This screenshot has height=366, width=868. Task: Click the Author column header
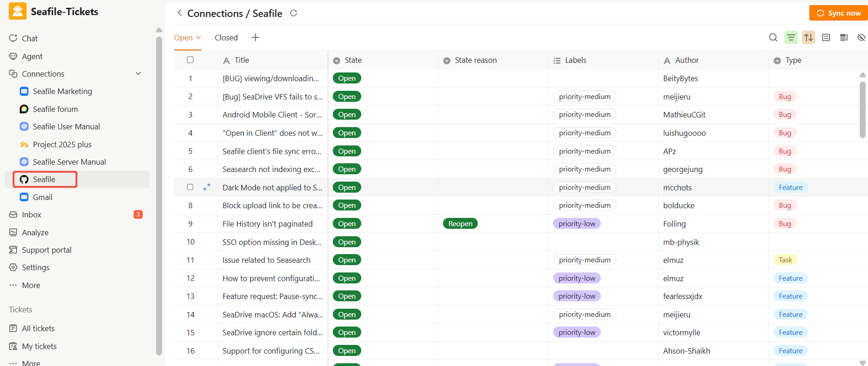coord(713,60)
